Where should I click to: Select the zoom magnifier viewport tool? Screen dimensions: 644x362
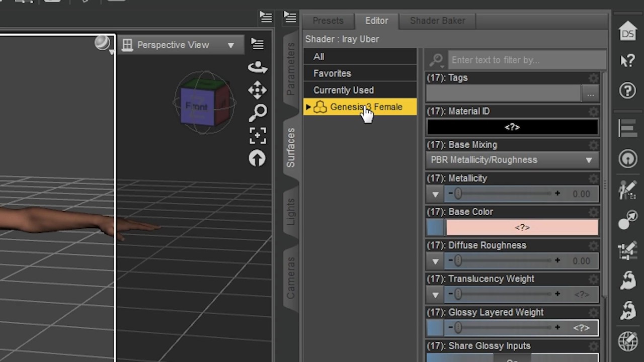pos(258,112)
